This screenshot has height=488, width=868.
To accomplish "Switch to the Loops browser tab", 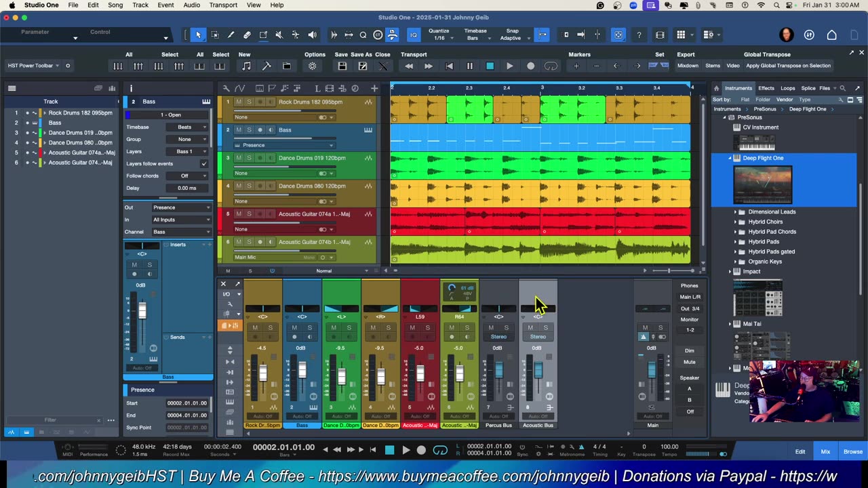I will pyautogui.click(x=787, y=88).
